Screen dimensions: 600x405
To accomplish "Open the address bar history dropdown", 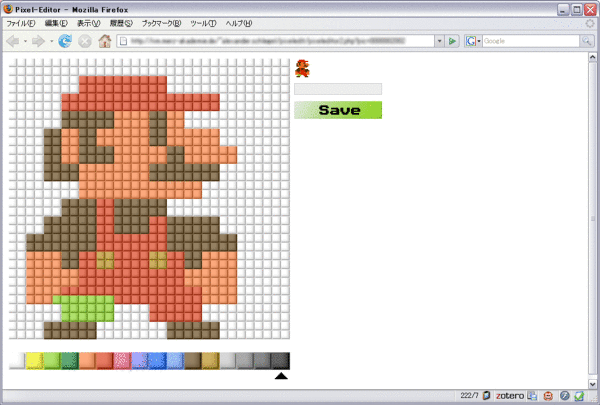I will [x=439, y=41].
